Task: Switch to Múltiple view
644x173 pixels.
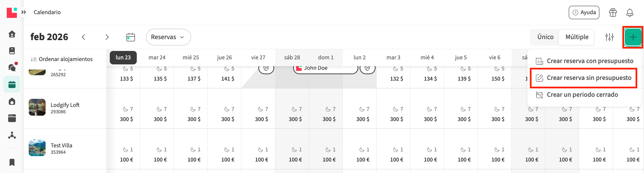Action: pyautogui.click(x=577, y=37)
